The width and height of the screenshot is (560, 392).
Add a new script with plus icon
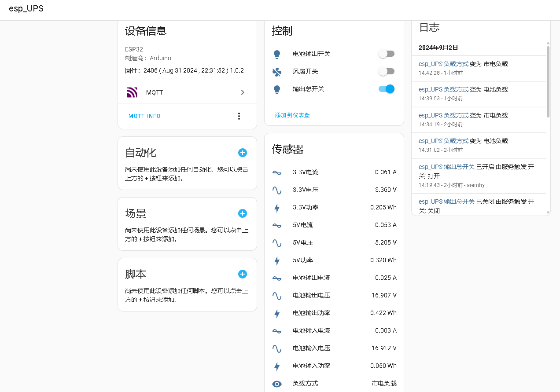(x=243, y=274)
